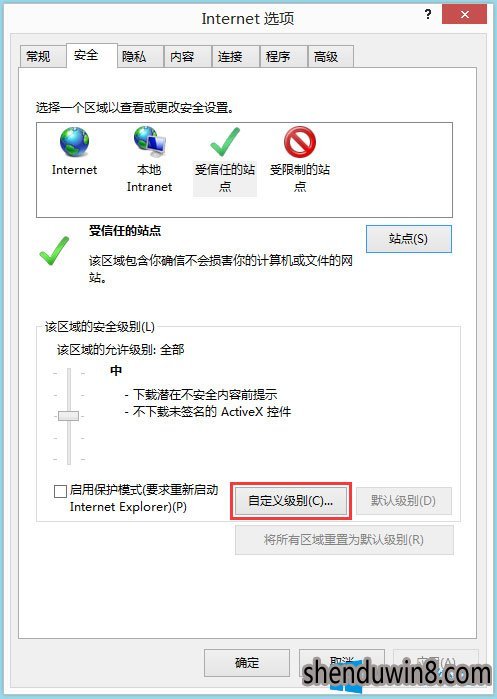Screen dimensions: 497x699
Task: Enable the 启用保护模式 checkbox
Action: tap(60, 491)
